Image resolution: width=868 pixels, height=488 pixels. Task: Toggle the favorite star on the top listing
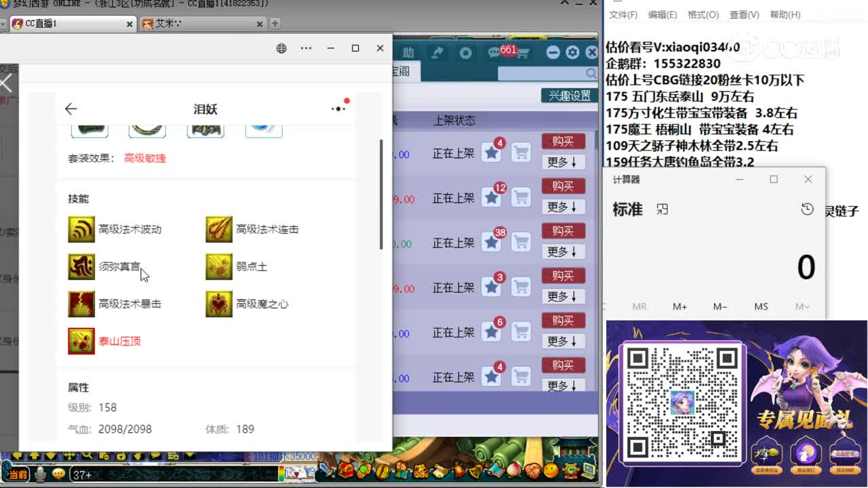coord(491,152)
